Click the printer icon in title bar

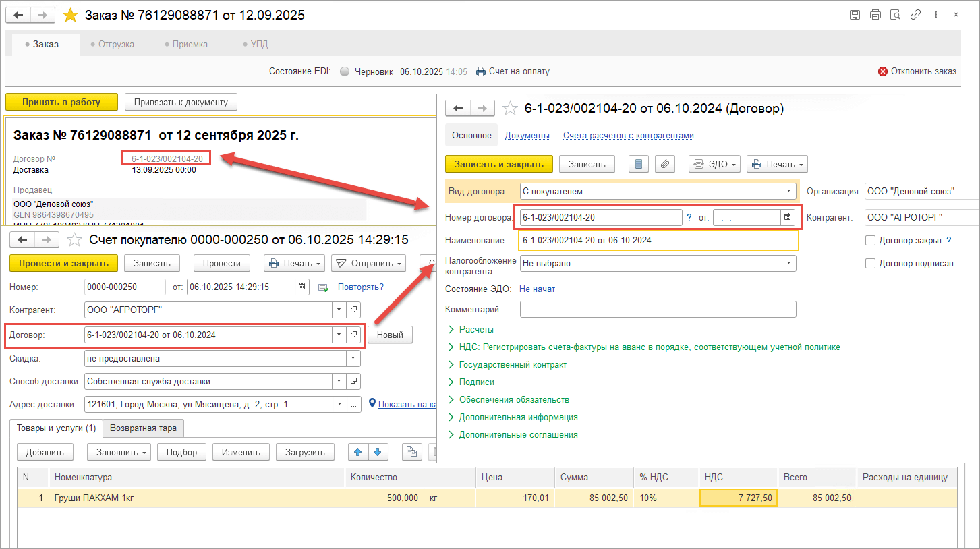(x=875, y=14)
